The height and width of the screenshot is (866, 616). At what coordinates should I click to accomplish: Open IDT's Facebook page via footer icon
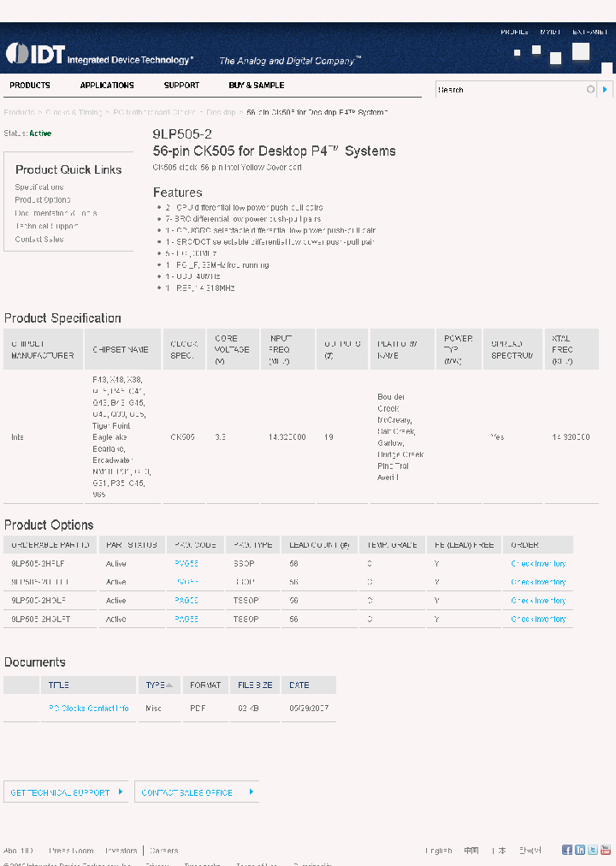tap(566, 850)
